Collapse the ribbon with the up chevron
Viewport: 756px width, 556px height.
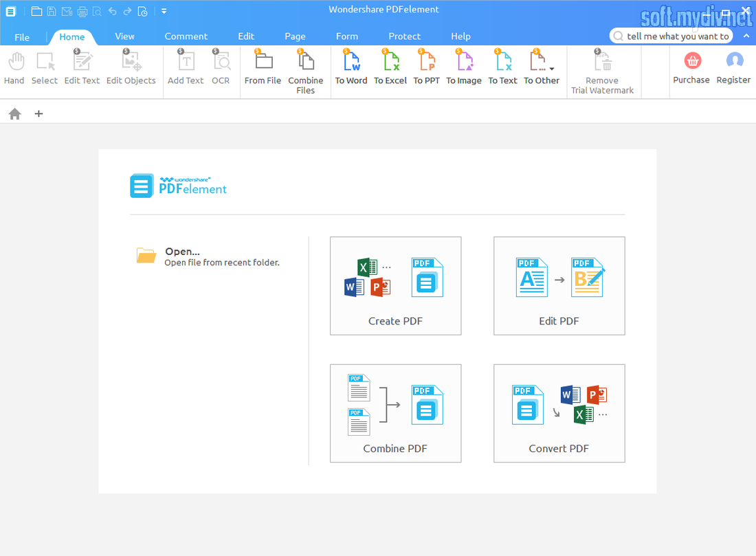pos(746,36)
